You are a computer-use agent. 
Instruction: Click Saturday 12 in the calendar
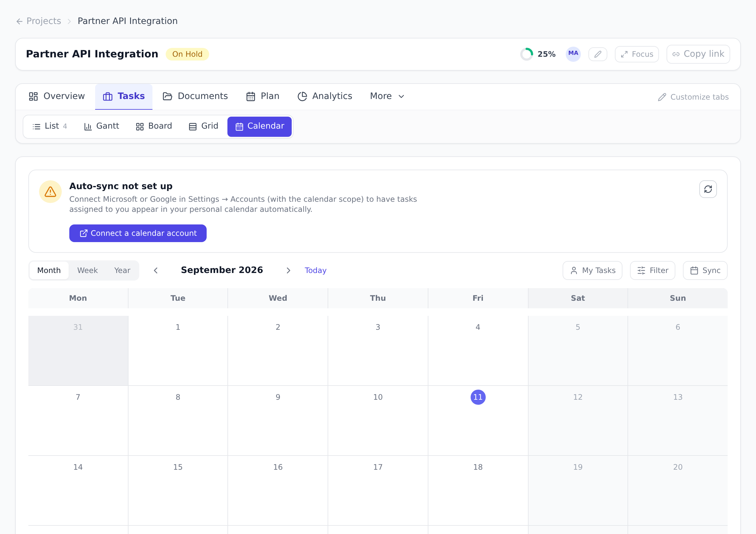577,420
